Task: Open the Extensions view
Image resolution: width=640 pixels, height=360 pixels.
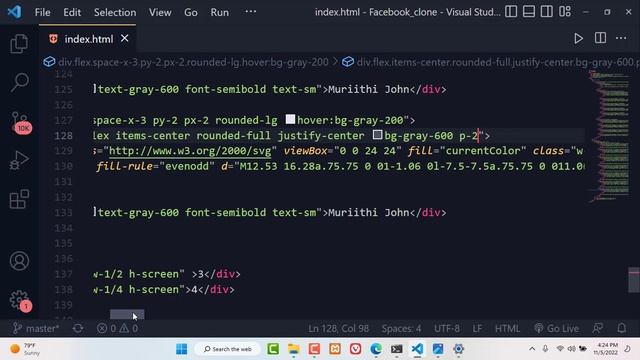Action: point(19,199)
